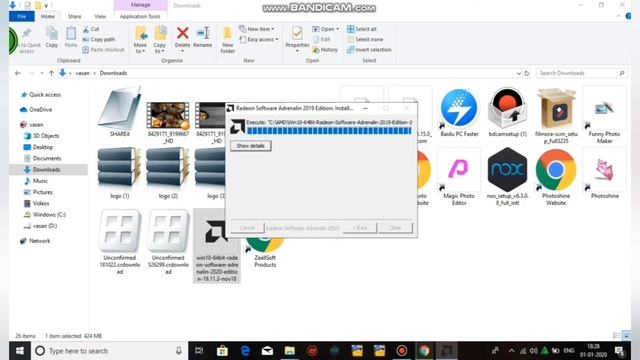This screenshot has height=360, width=640.
Task: Click the Back navigation arrow
Action: click(18, 73)
